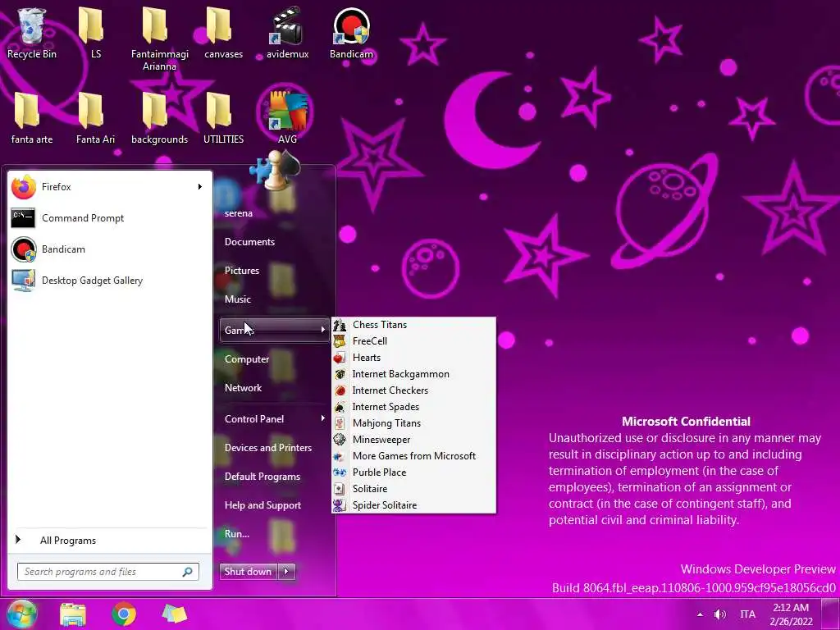Launch Solitaire from Games list
Viewport: 840px width, 630px height.
413,489
